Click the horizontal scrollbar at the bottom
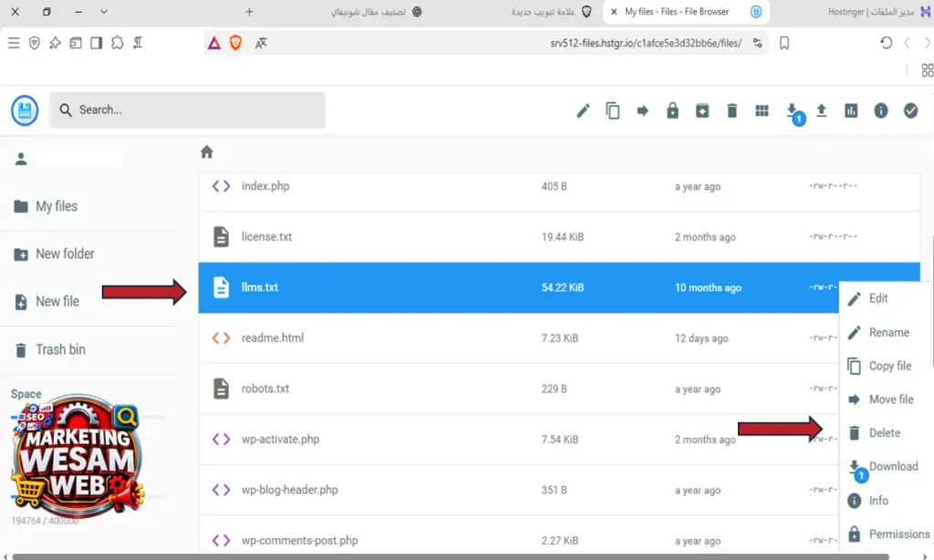This screenshot has width=934, height=560. click(451, 556)
